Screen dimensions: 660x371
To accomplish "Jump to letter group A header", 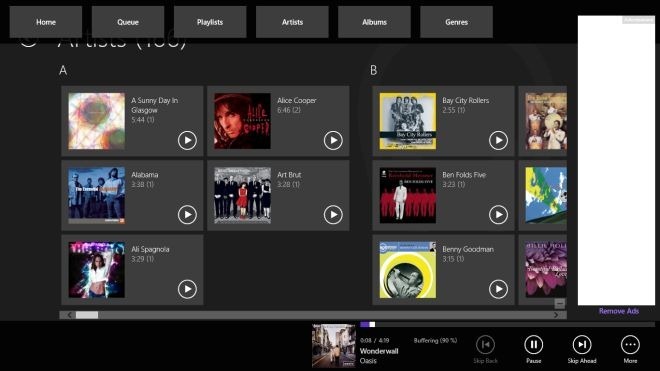I will 63,70.
